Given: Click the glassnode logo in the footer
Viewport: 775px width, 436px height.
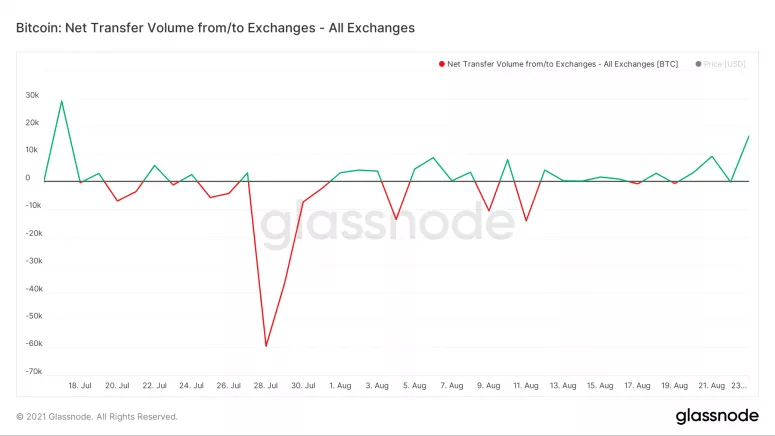Looking at the screenshot, I should 709,415.
